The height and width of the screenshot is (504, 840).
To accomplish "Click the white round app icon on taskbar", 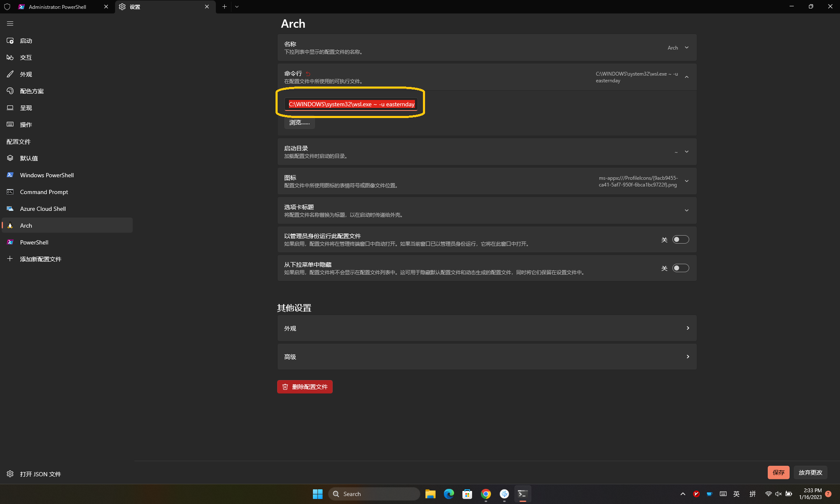I will click(504, 494).
